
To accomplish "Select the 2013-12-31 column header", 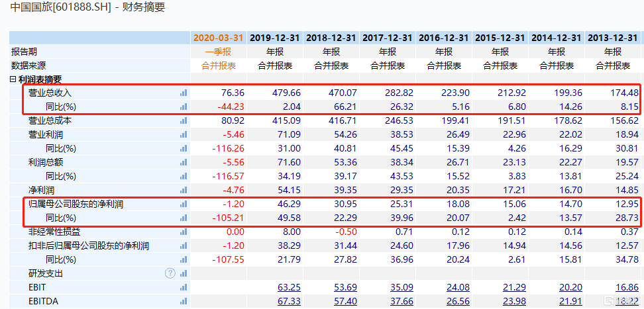I will pyautogui.click(x=613, y=38).
